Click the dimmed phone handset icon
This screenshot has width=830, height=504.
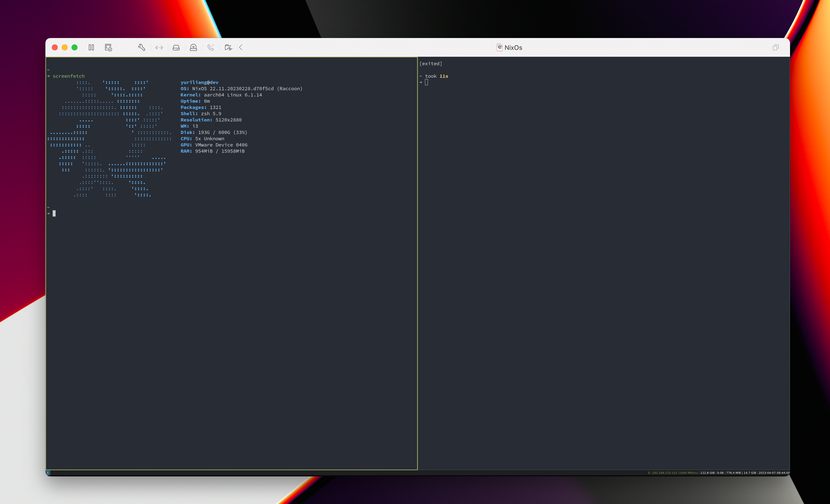(211, 47)
